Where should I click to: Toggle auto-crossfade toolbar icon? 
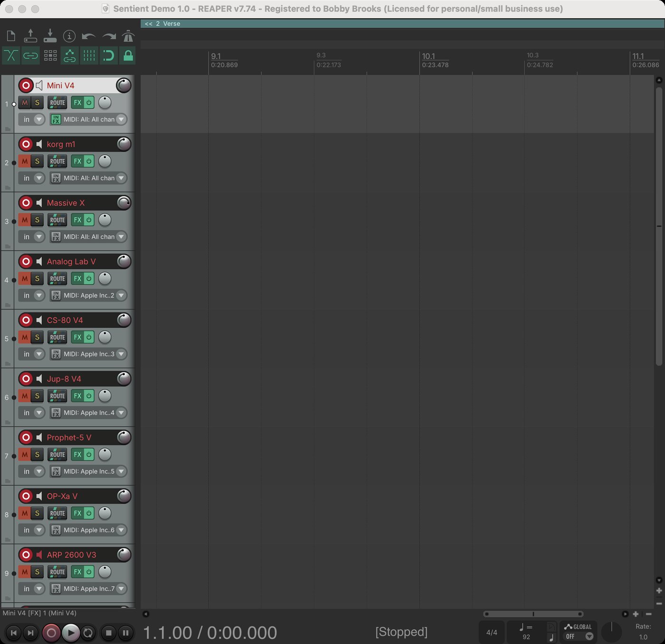(x=11, y=56)
